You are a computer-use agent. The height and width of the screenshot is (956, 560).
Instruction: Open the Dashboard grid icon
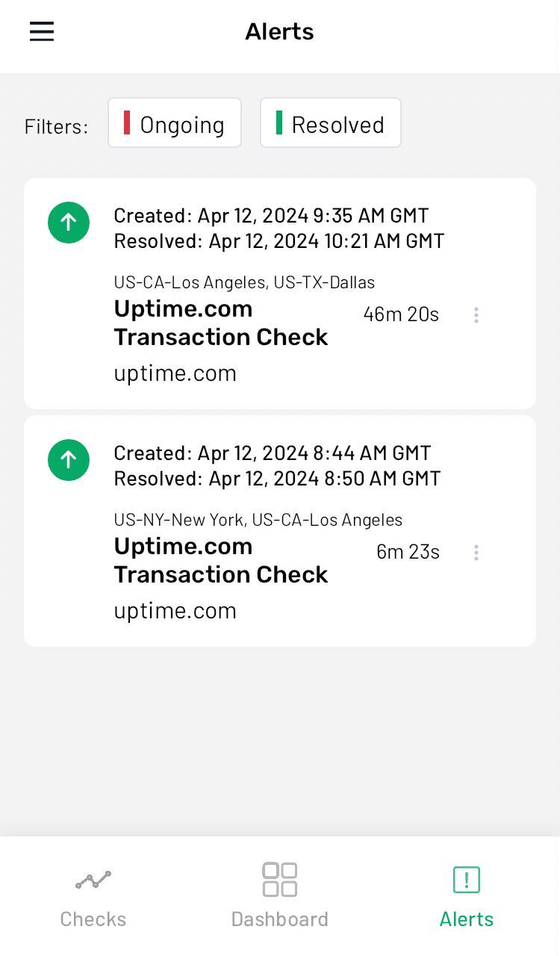click(x=279, y=880)
